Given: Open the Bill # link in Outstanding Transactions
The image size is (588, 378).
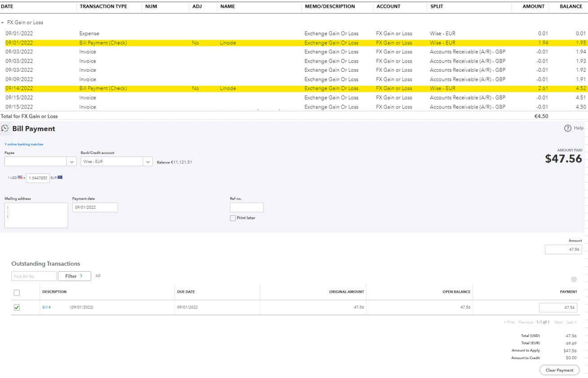Looking at the screenshot, I should [x=46, y=308].
